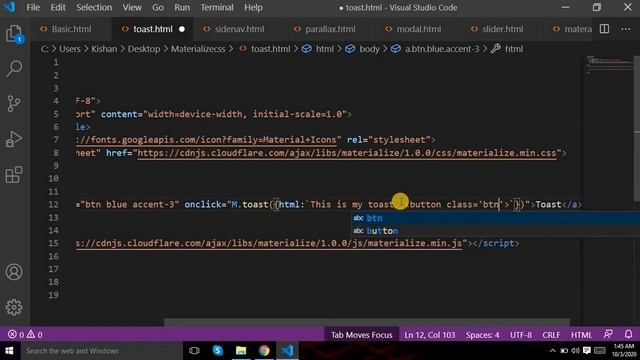
Task: Click Users in the breadcrumb path
Action: click(70, 49)
